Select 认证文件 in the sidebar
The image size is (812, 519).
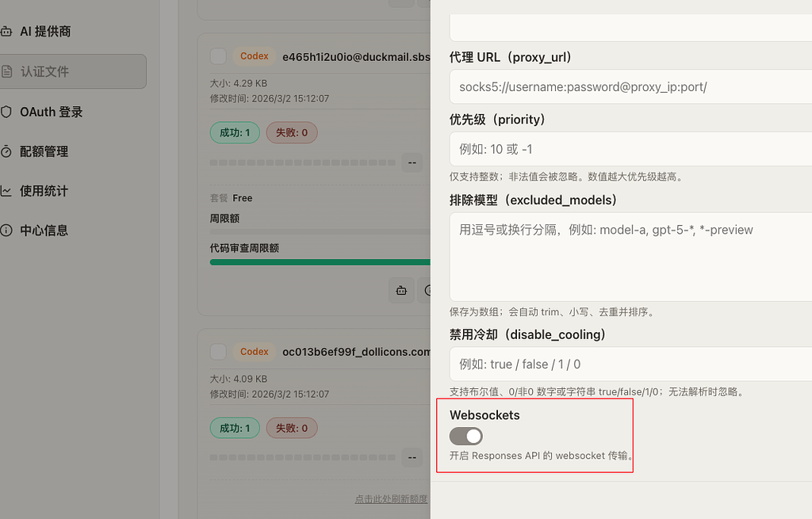point(72,71)
